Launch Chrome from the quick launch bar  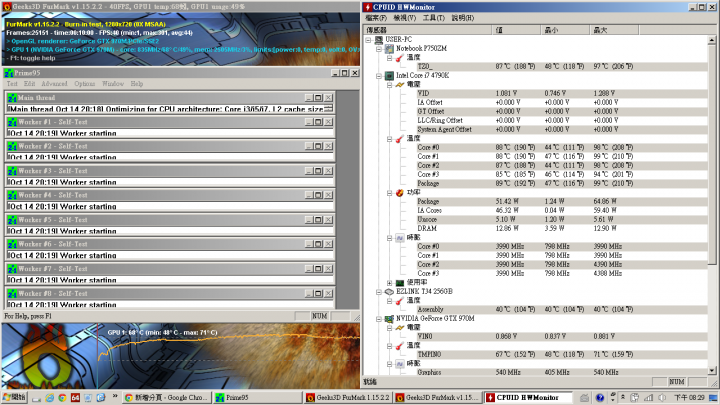(x=62, y=398)
